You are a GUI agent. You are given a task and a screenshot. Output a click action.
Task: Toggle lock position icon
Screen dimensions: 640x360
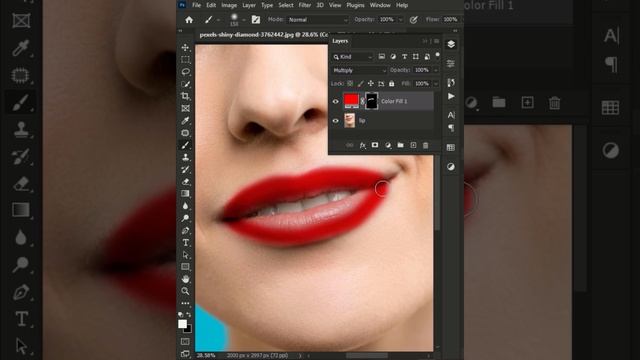(371, 84)
